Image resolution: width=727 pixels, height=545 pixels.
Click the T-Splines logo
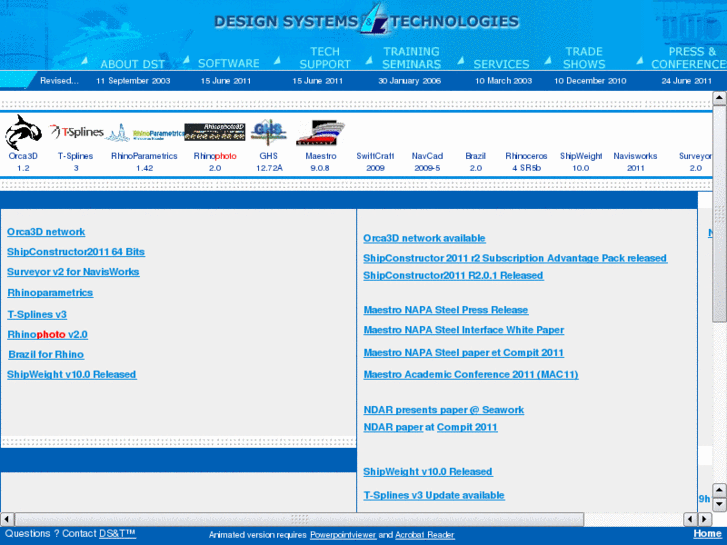tap(77, 132)
